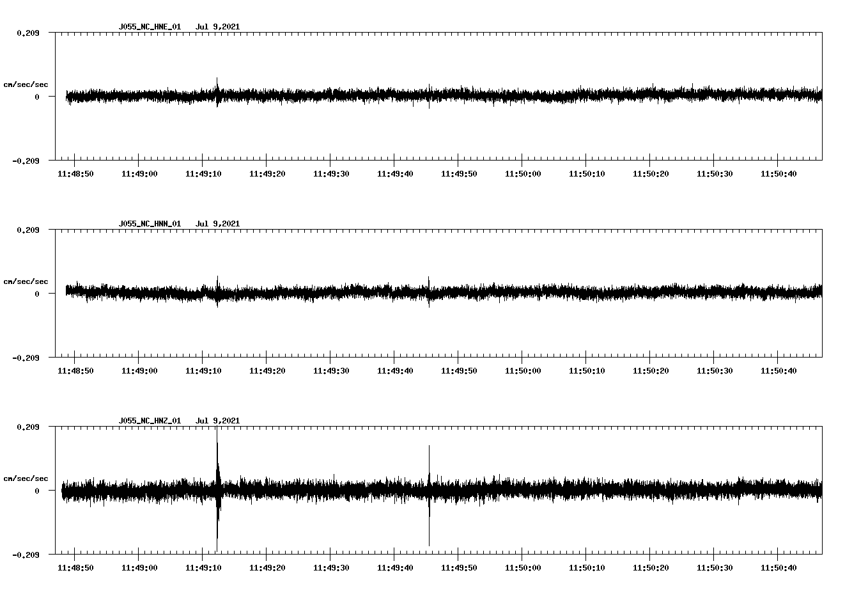Click the J055_NC_HNN_01 trace label
This screenshot has width=868, height=591.
pos(148,223)
